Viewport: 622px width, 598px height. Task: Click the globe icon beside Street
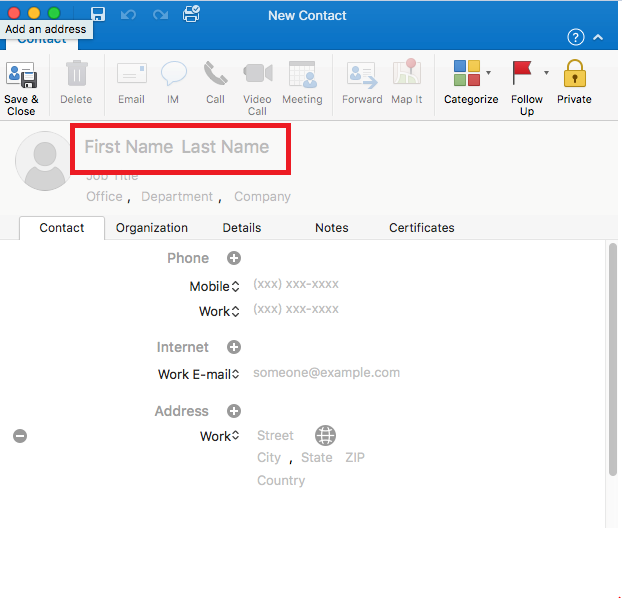[x=325, y=435]
